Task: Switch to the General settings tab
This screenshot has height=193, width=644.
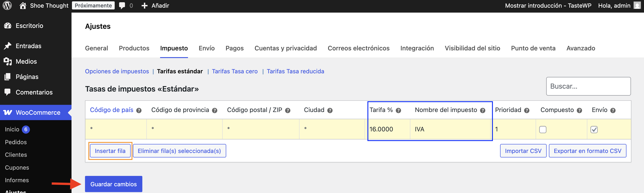Action: [96, 48]
